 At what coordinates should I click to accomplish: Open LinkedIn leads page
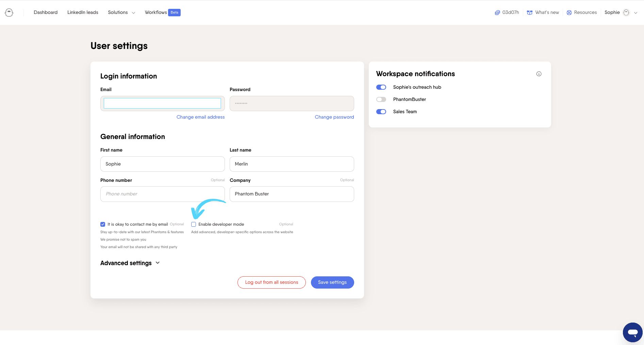pos(83,13)
